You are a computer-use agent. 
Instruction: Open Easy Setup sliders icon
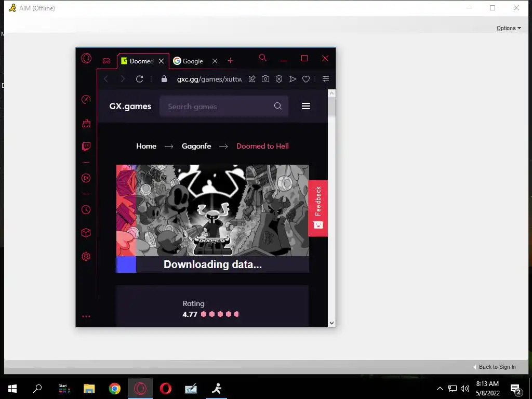(x=326, y=79)
